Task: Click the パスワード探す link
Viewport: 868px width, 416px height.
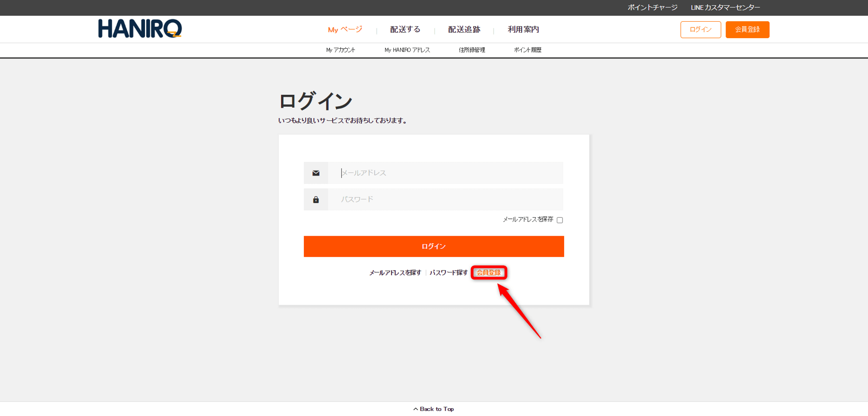Action: [448, 273]
